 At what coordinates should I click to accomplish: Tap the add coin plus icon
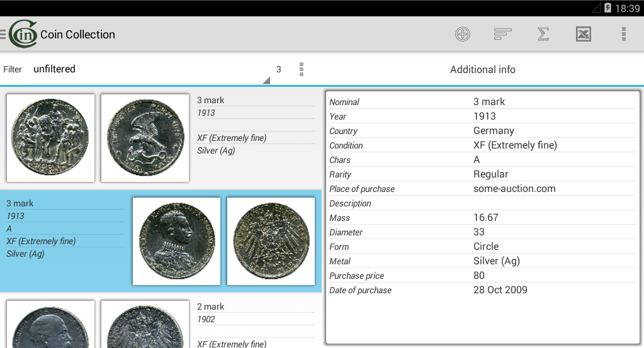(x=463, y=35)
